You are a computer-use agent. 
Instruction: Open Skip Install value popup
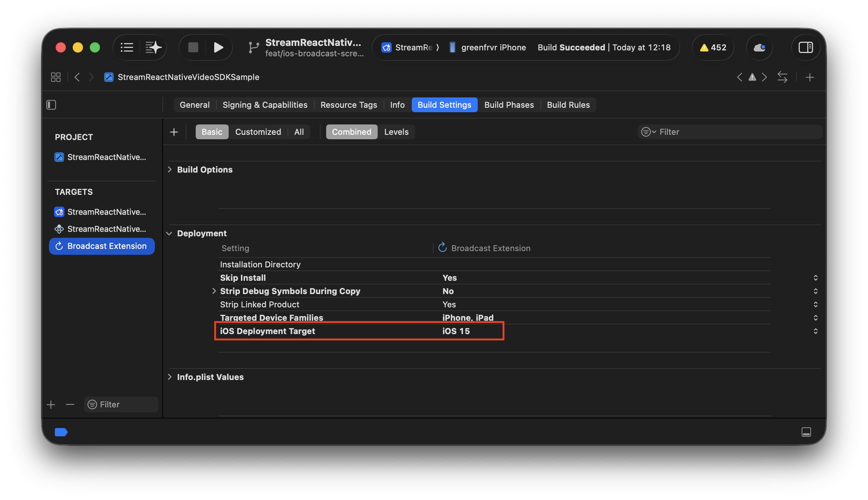815,278
